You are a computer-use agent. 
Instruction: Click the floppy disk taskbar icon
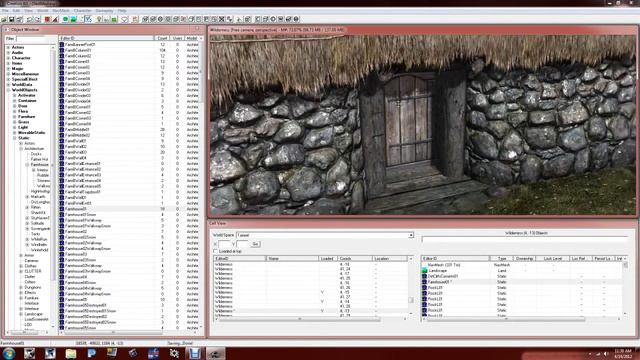click(x=195, y=353)
